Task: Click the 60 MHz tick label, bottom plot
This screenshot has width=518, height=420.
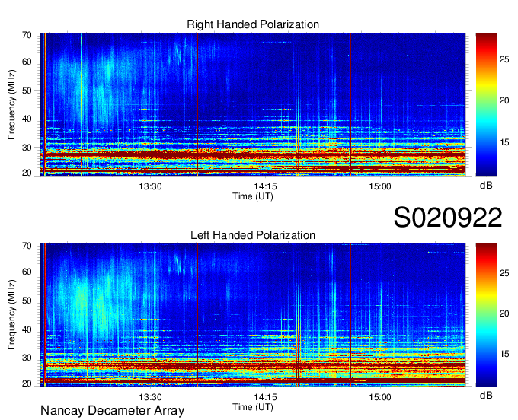Action: point(27,272)
